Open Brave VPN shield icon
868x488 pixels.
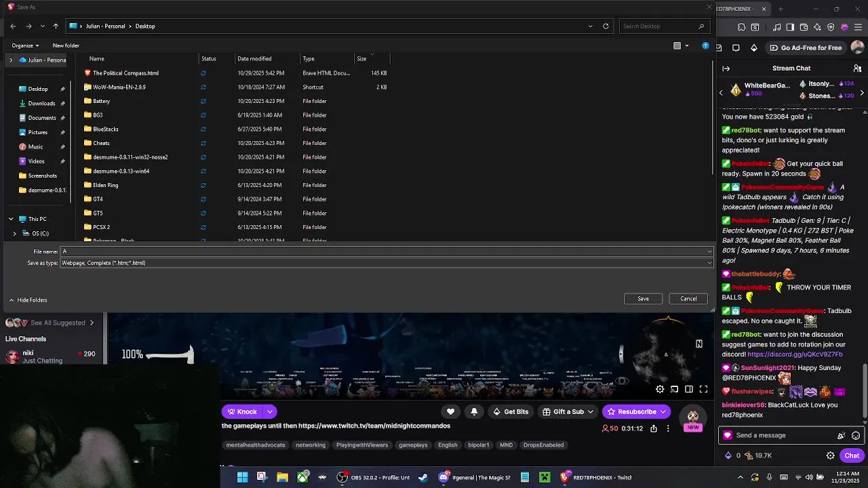831,27
